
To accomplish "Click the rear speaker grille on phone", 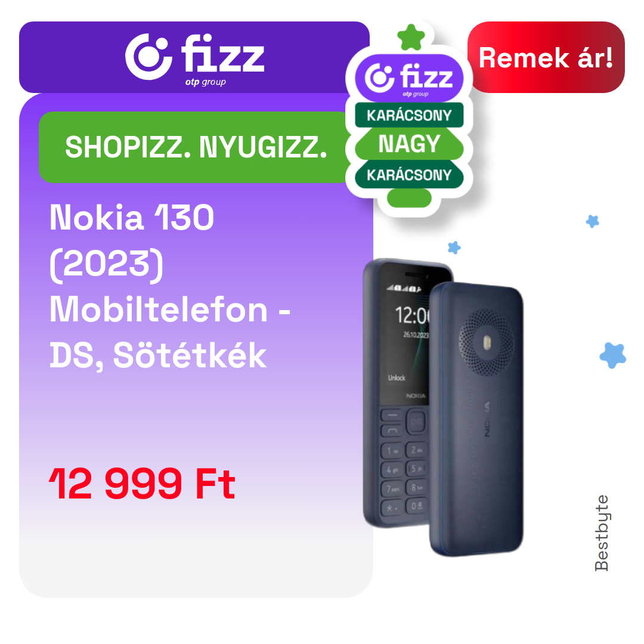I will (487, 342).
